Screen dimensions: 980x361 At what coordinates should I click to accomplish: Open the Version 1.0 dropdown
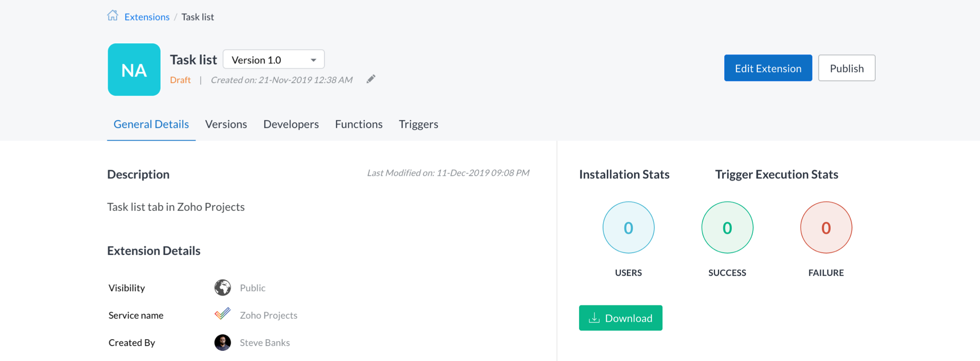[x=274, y=60]
